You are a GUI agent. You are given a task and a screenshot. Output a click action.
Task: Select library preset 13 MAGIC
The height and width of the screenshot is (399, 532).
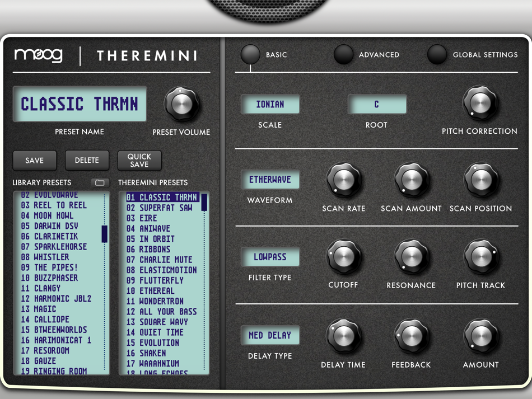tap(39, 309)
